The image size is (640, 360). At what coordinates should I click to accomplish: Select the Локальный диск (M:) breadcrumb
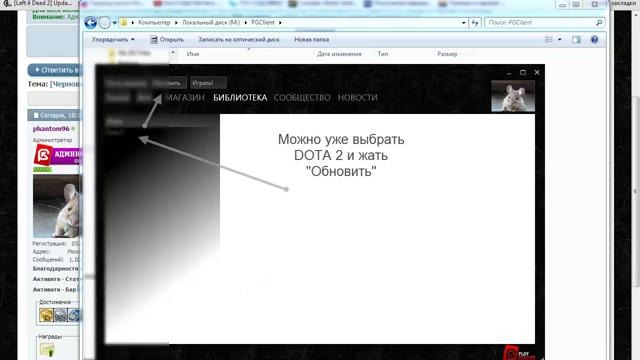coord(211,22)
